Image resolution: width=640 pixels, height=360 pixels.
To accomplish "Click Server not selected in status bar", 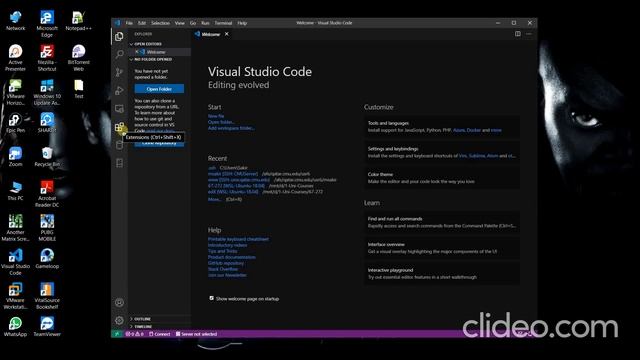I will tap(196, 334).
